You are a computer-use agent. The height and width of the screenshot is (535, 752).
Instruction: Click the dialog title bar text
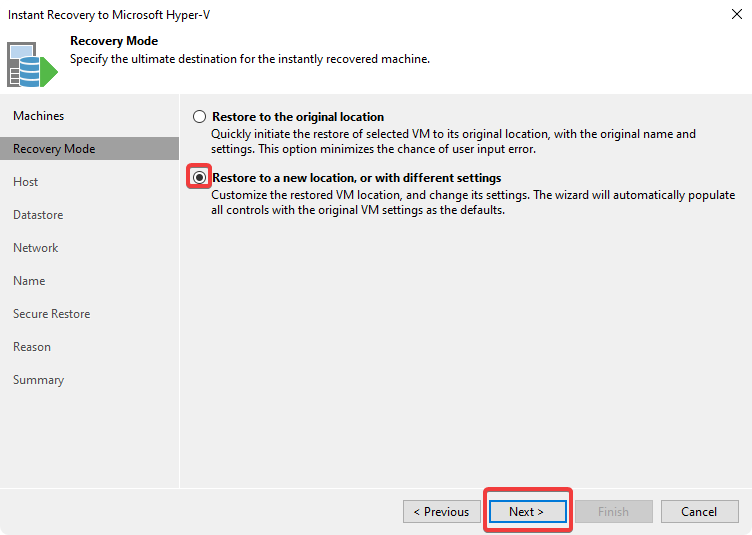tap(110, 16)
